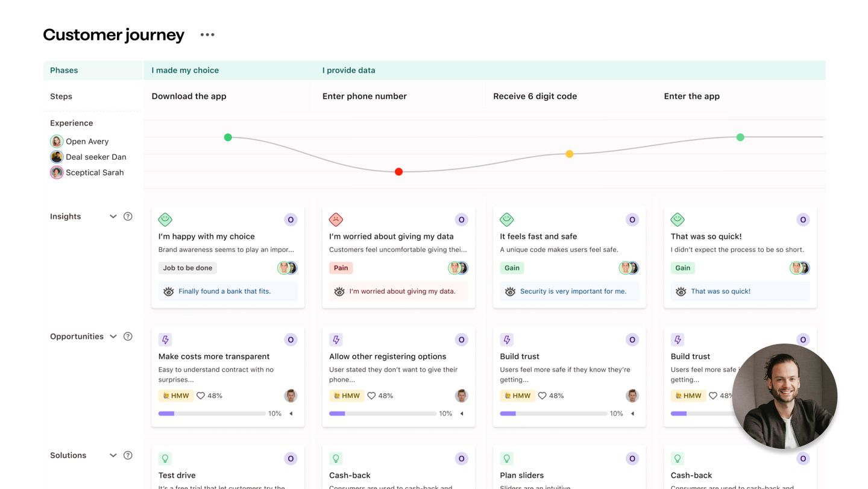The image size is (868, 489).
Task: Click the eye icon beside "Security is very important for me."
Action: coord(509,291)
